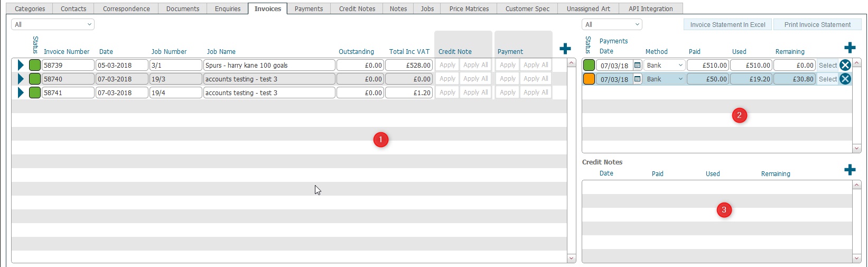Open the Price Matrices tab
Viewport: 868px width, 267px height.
point(469,8)
